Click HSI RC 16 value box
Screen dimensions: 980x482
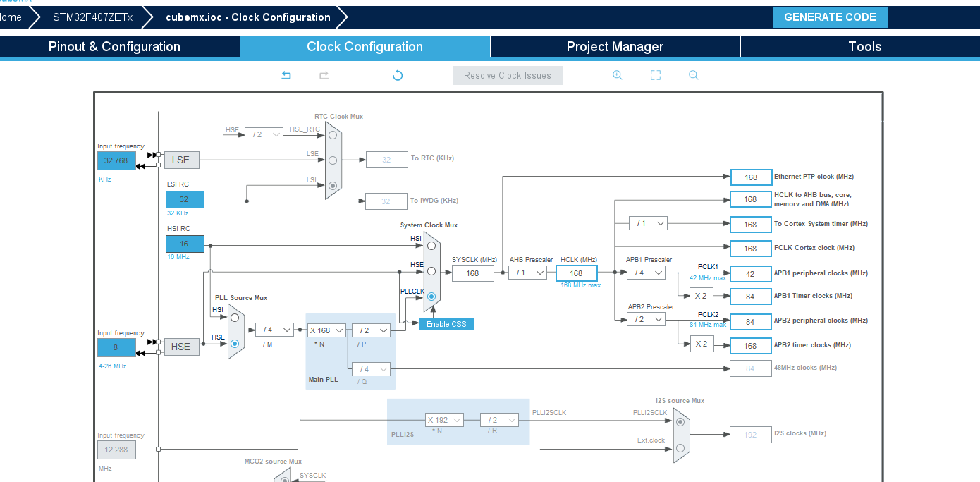click(185, 244)
